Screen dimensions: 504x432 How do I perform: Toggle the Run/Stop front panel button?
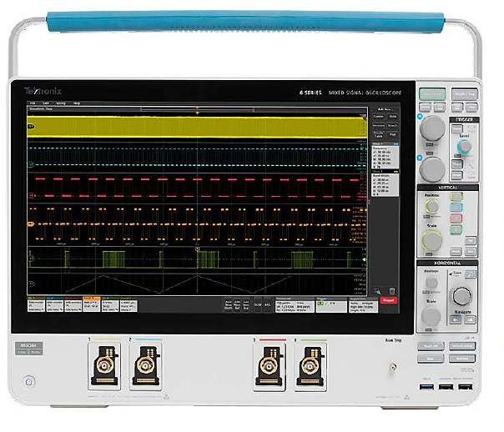(432, 95)
